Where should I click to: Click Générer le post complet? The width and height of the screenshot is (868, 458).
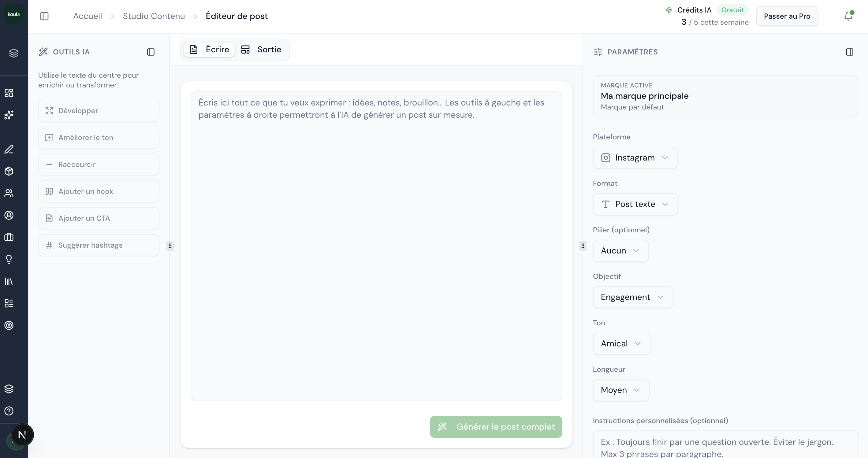495,426
